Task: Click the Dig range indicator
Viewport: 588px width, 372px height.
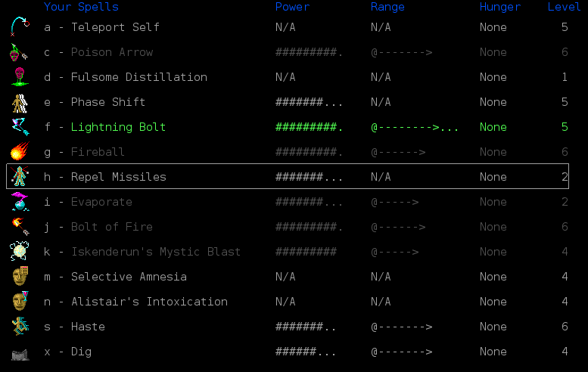Action: pyautogui.click(x=401, y=352)
